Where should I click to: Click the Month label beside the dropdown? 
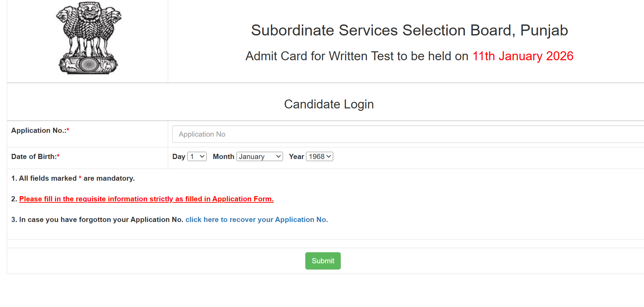(223, 157)
